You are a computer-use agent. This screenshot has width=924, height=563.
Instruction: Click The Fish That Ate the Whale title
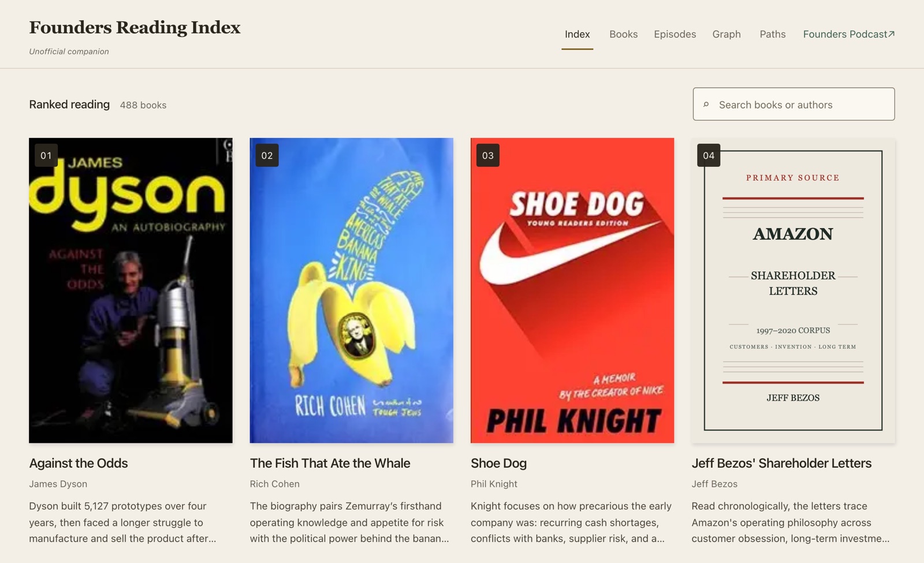330,463
